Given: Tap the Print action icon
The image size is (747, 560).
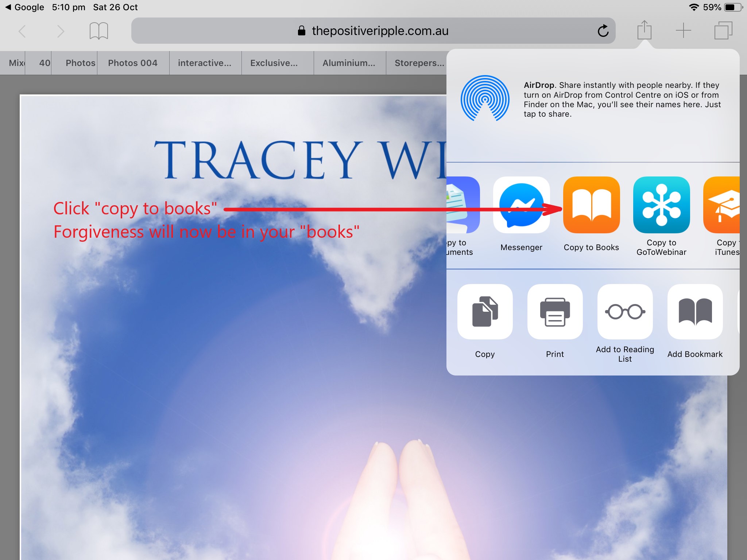Looking at the screenshot, I should tap(555, 312).
